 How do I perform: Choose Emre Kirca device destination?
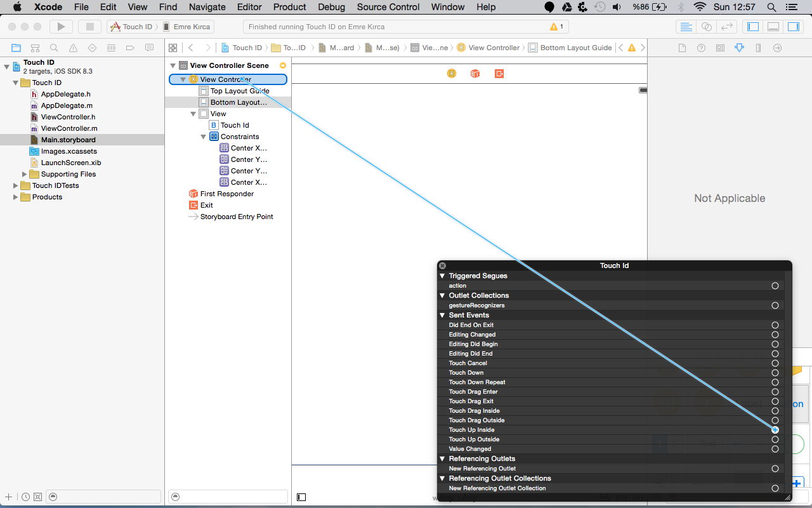click(x=188, y=27)
